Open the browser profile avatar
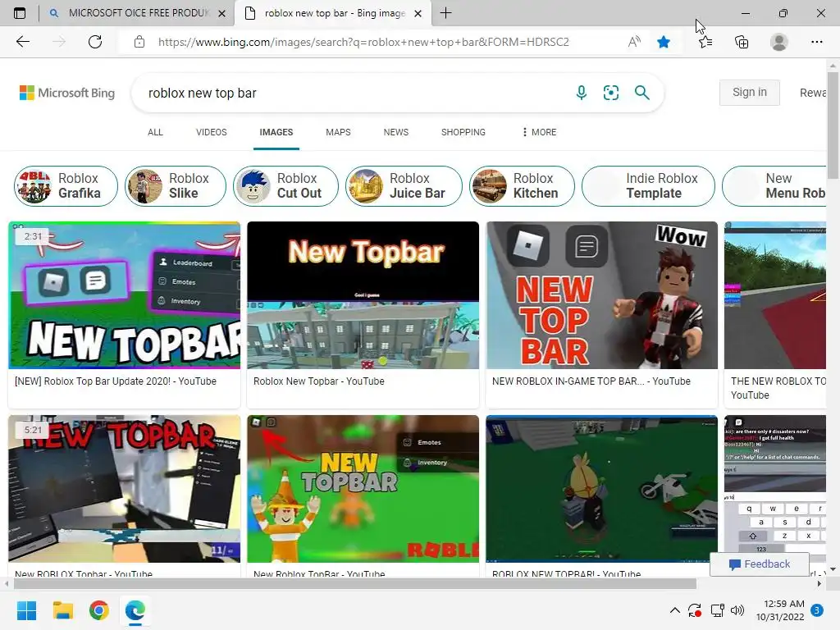Image resolution: width=840 pixels, height=630 pixels. [779, 42]
